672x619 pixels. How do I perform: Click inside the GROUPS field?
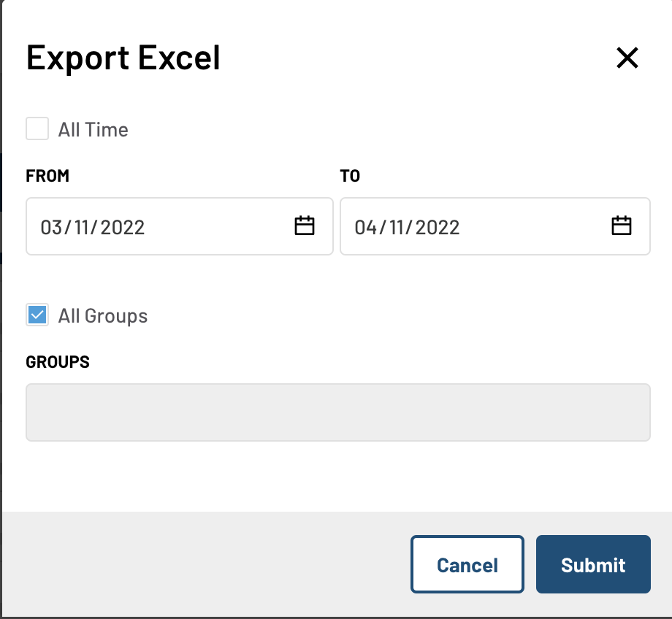(337, 412)
